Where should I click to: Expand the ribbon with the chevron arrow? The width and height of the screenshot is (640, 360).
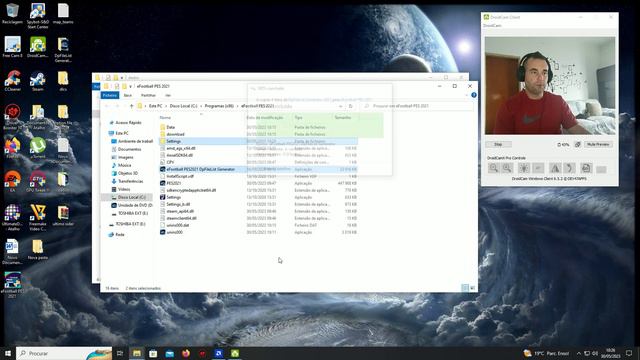pos(467,95)
